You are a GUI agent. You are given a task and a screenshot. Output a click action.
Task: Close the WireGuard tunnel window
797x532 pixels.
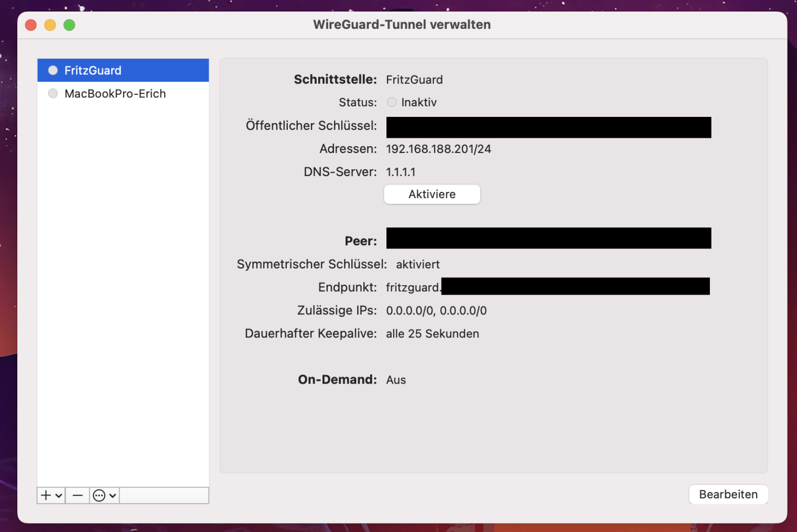pyautogui.click(x=31, y=25)
